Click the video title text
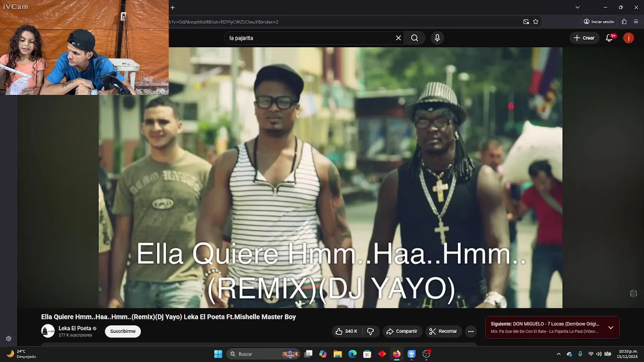This screenshot has height=362, width=644. tap(169, 317)
